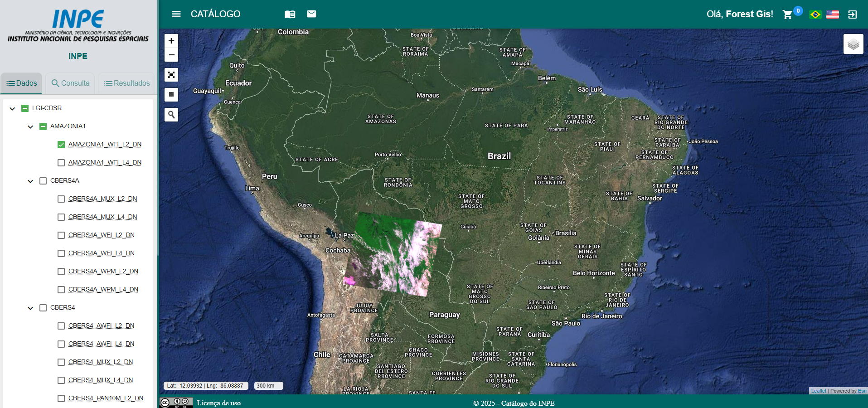
Task: Open the shopping cart
Action: click(787, 15)
